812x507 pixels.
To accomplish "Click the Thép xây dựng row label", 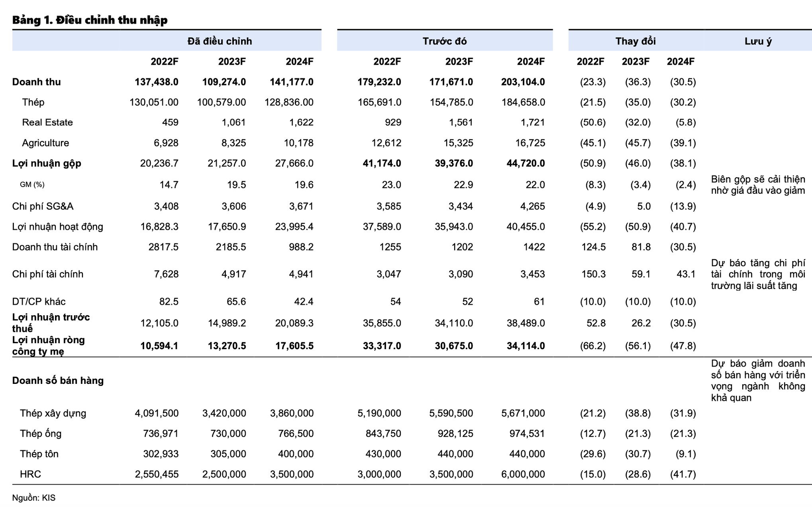I will pos(53,413).
